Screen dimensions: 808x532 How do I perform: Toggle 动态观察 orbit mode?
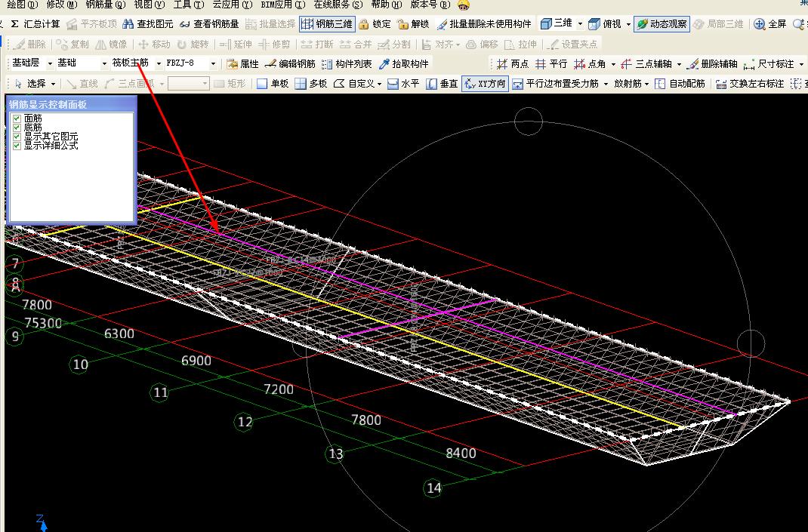click(662, 23)
